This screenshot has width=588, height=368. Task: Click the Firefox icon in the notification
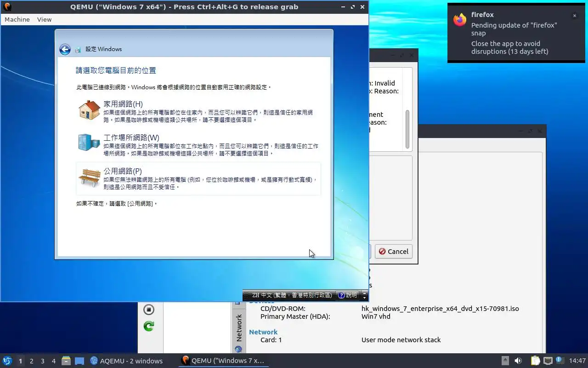pos(460,20)
